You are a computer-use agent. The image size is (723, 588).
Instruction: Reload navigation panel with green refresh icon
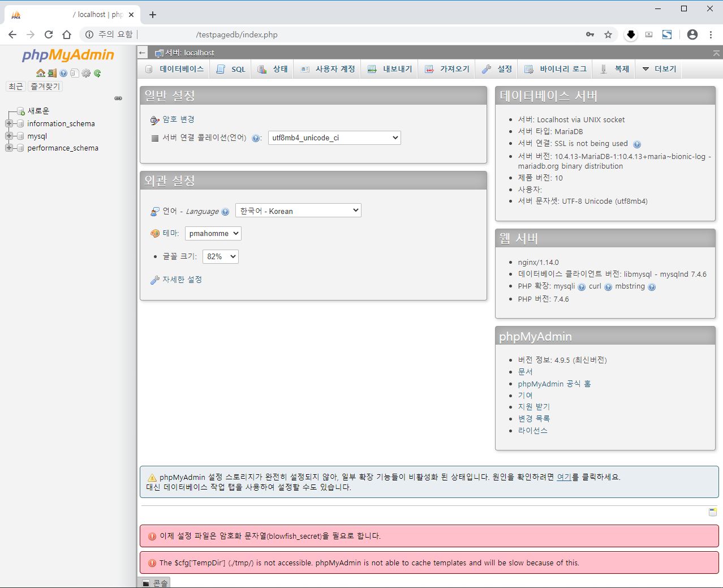(x=97, y=73)
